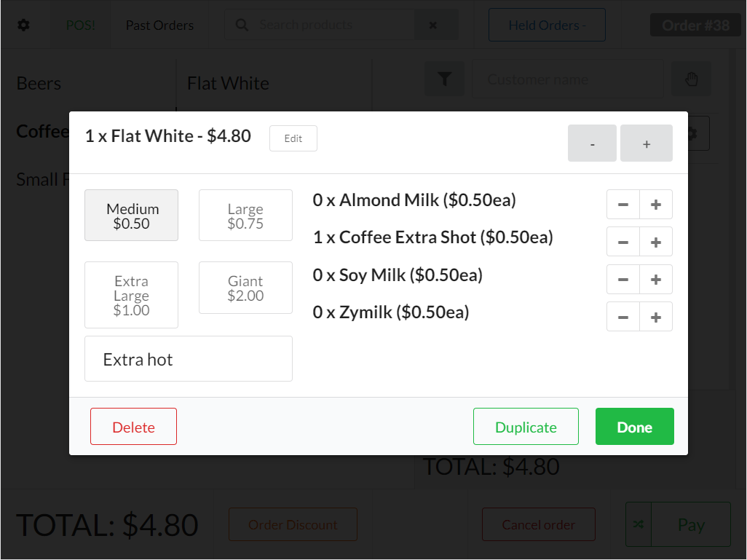Add one Zymilk to the order

656,317
